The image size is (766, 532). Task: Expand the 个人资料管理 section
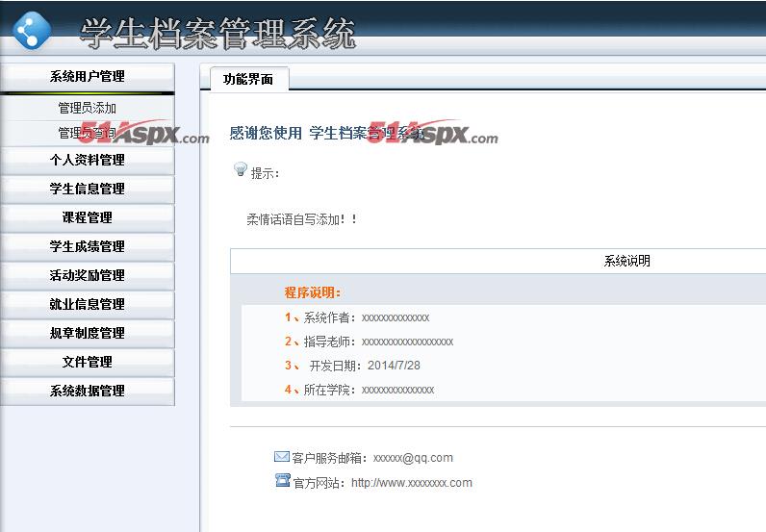coord(88,160)
